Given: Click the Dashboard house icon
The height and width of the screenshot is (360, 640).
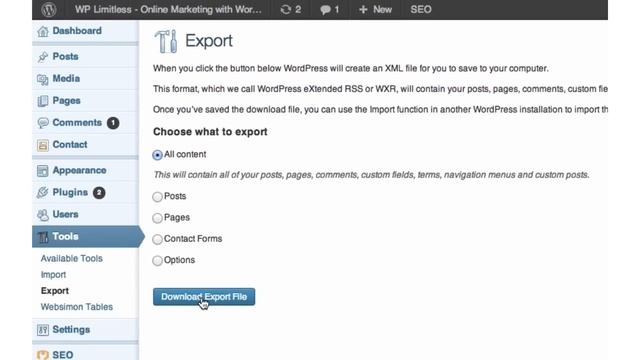Looking at the screenshot, I should pyautogui.click(x=43, y=31).
